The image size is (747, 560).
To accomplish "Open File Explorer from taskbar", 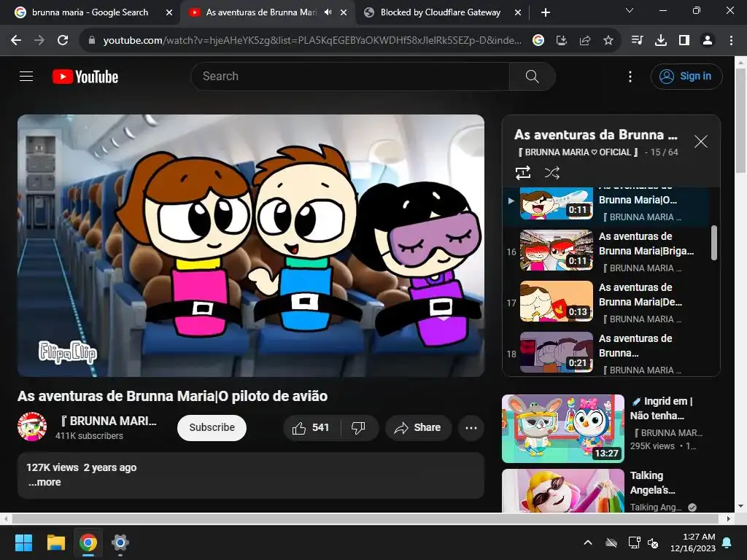I will pyautogui.click(x=55, y=542).
